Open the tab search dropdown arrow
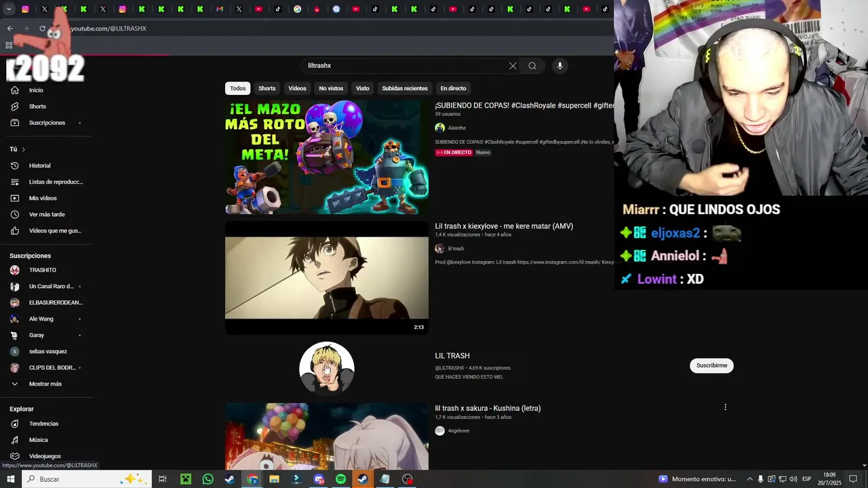Image resolution: width=868 pixels, height=488 pixels. [9, 9]
